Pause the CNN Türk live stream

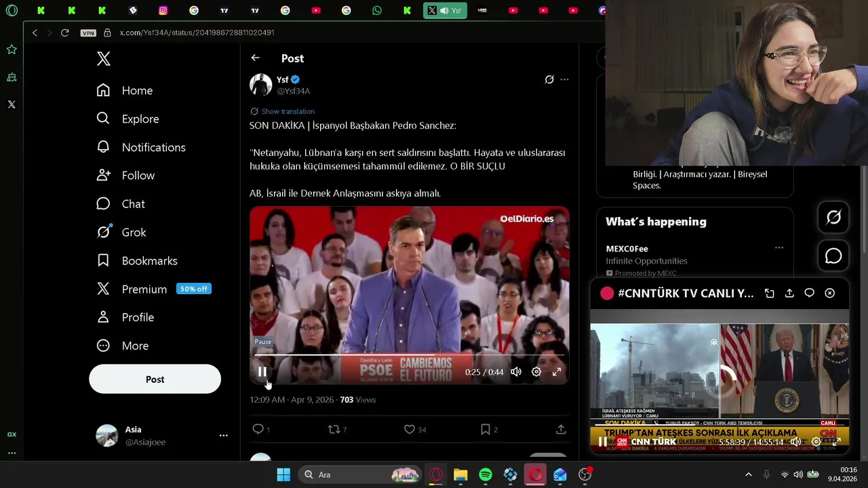pos(602,442)
